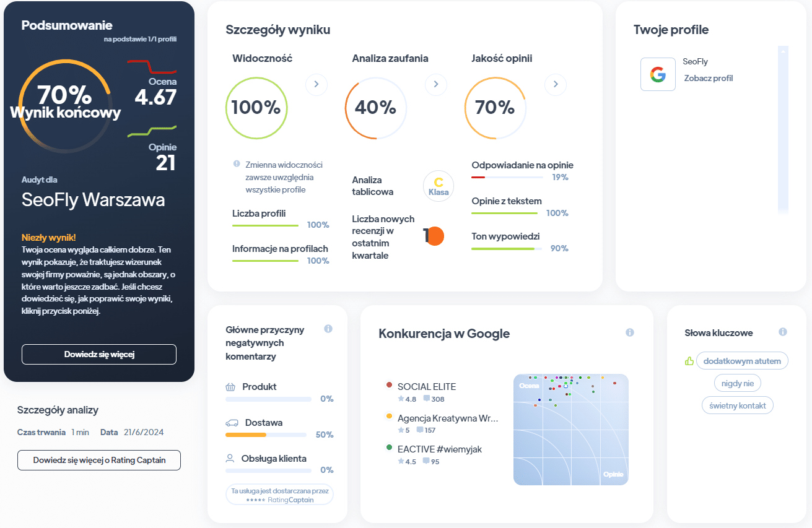
Task: Click star rating icon under SOCIAL ELITE
Action: (401, 399)
